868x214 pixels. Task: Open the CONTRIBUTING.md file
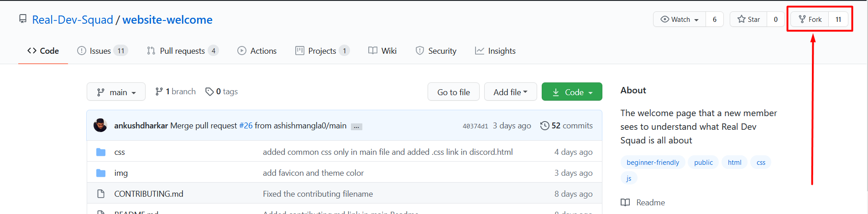pyautogui.click(x=149, y=194)
